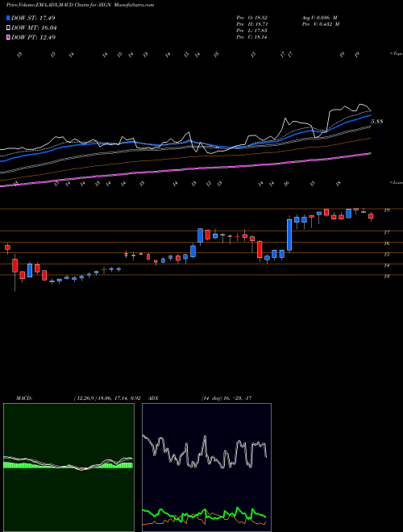Click the long-wicked red candle near 14 at the left

(x=15, y=266)
